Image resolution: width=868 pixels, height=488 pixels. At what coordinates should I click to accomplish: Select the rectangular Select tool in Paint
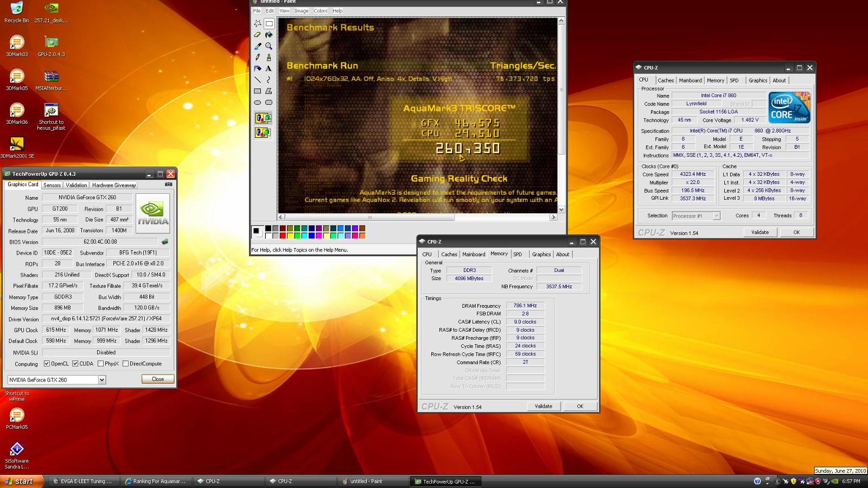pyautogui.click(x=269, y=24)
